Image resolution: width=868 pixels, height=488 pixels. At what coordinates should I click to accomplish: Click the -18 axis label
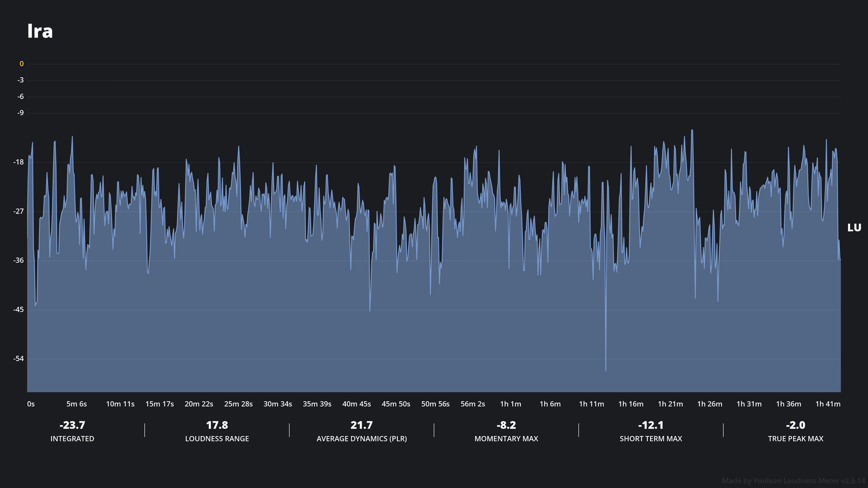pyautogui.click(x=19, y=162)
